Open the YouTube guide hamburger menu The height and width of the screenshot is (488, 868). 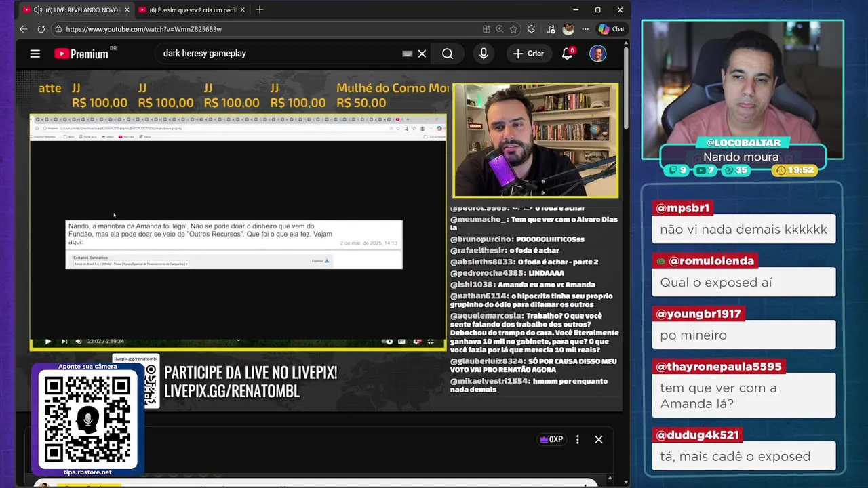[35, 54]
